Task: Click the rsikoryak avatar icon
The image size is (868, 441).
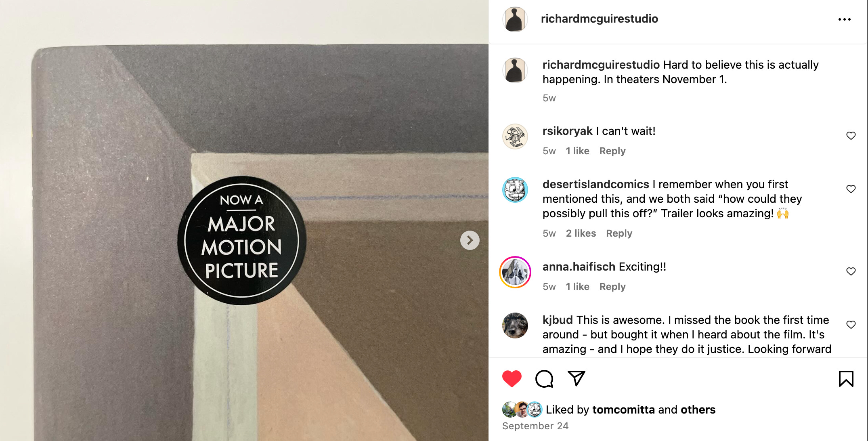Action: point(515,136)
